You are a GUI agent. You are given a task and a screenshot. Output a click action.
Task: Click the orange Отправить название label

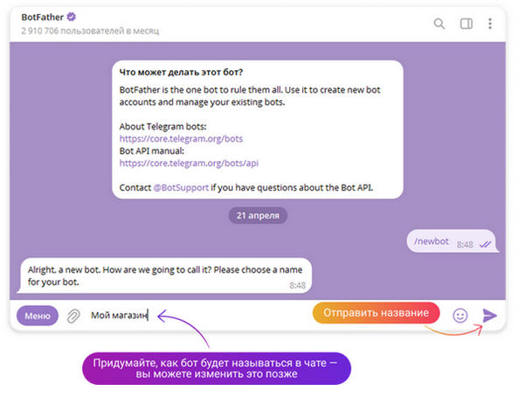coord(376,313)
